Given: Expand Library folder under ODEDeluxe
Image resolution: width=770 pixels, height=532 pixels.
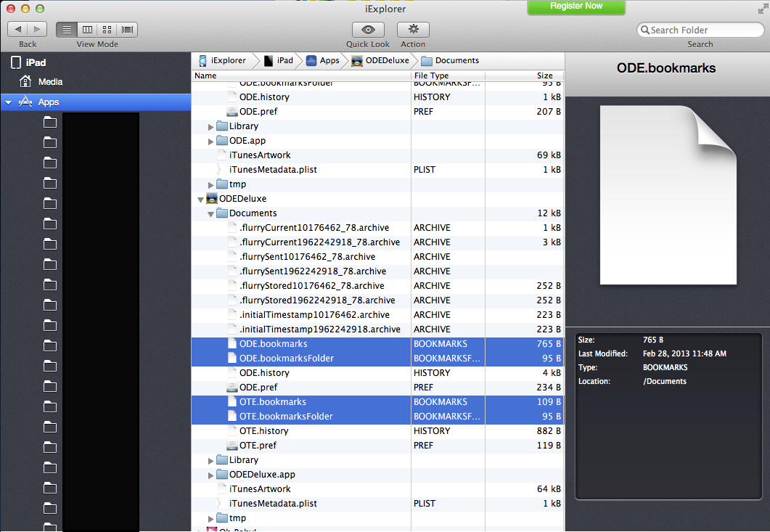Looking at the screenshot, I should 210,461.
